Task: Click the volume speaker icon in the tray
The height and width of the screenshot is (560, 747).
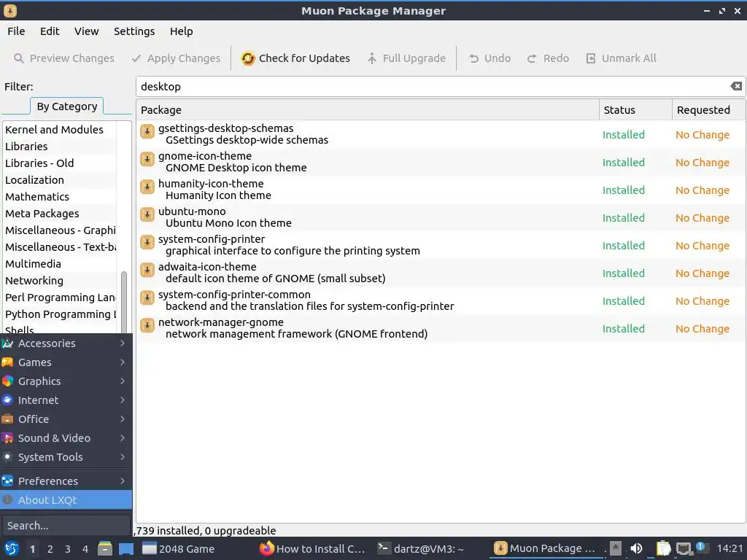Action: [636, 548]
